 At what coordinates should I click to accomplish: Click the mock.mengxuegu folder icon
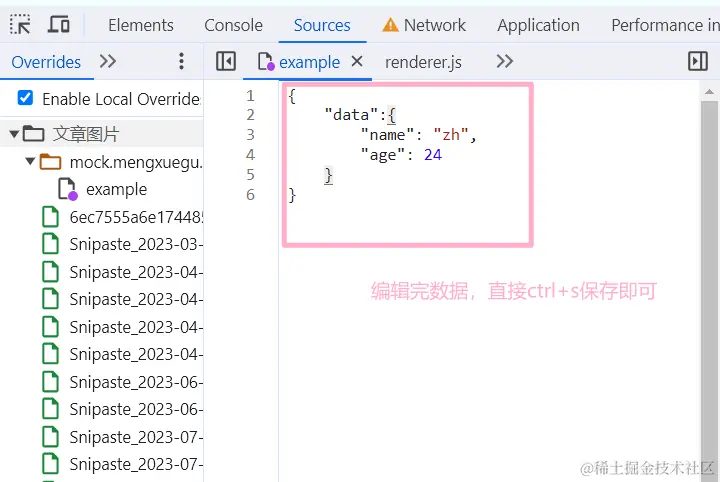51,162
